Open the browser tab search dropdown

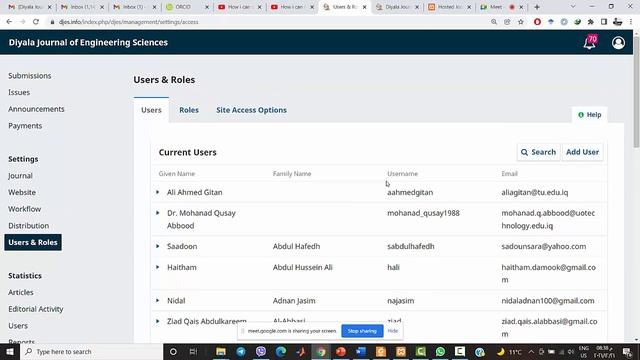[x=573, y=7]
